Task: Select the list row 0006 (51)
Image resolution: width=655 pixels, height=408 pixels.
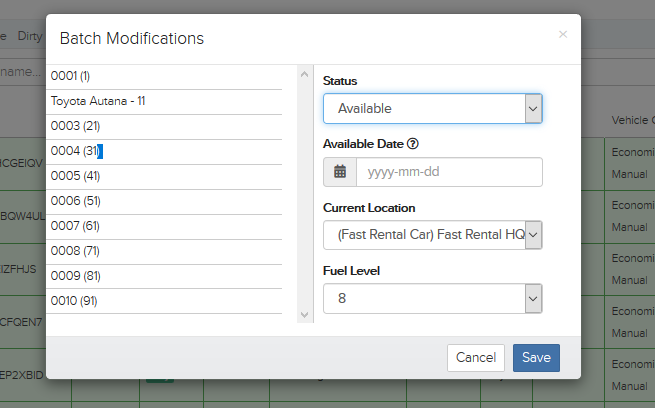Action: [x=164, y=202]
